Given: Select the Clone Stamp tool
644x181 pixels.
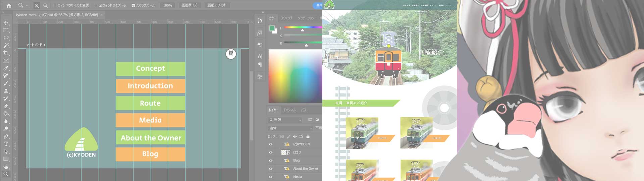Looking at the screenshot, I should pyautogui.click(x=6, y=91).
